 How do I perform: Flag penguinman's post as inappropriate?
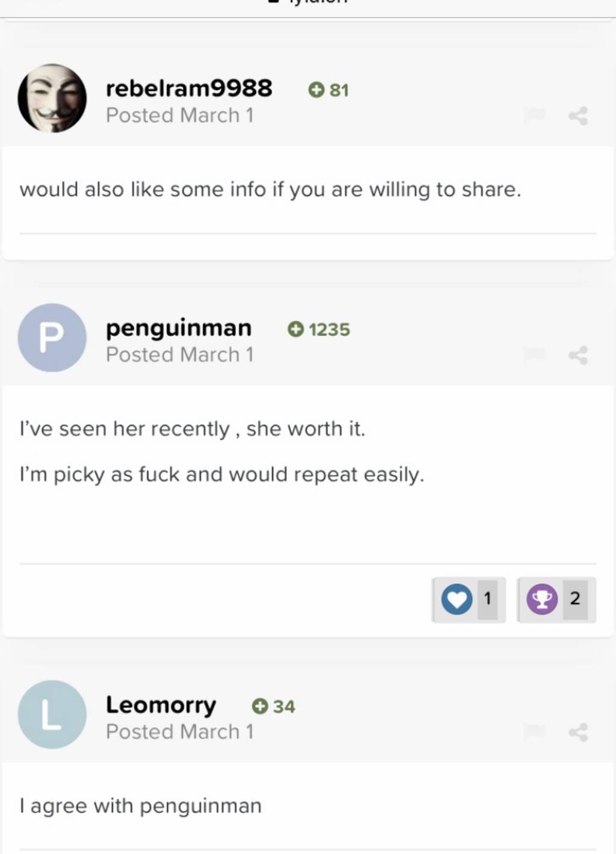tap(534, 354)
